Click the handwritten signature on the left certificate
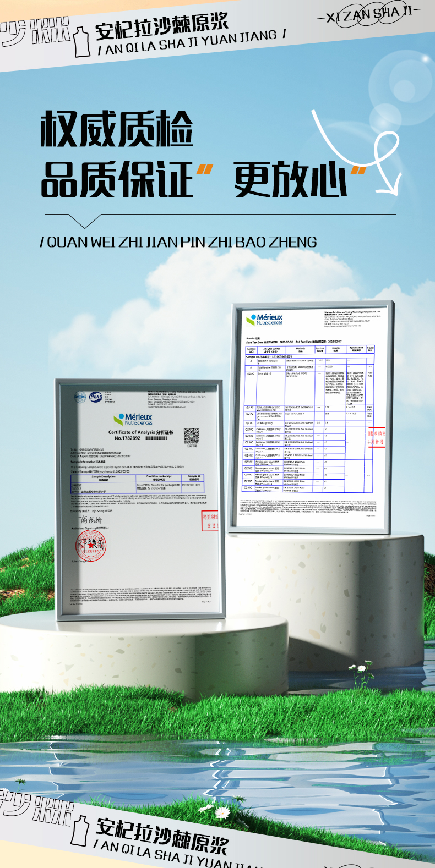 (x=91, y=520)
